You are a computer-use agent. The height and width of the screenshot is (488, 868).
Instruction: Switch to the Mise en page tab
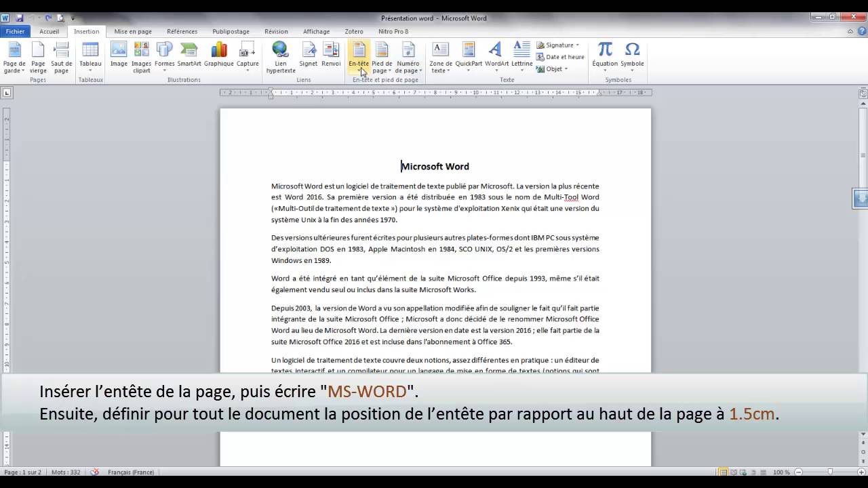133,31
